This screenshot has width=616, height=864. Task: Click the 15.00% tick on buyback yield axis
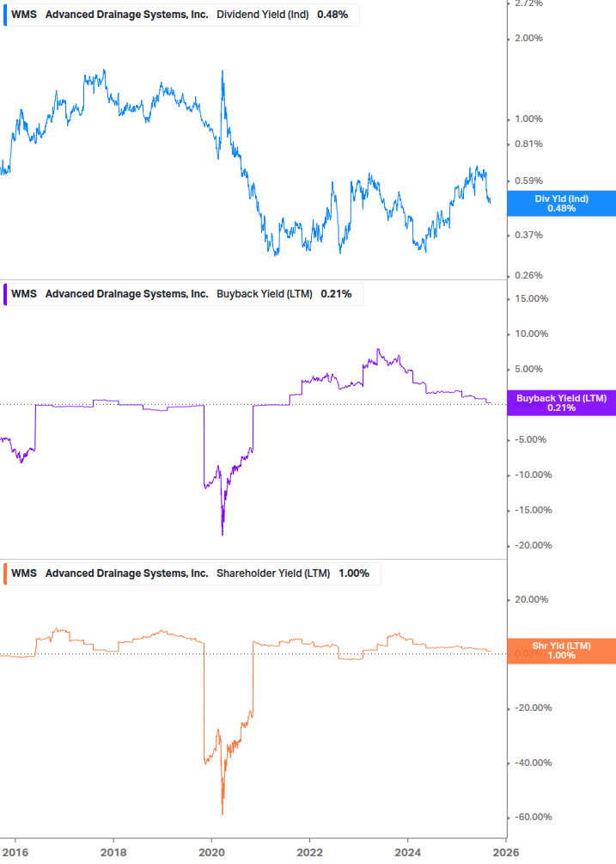click(x=531, y=298)
